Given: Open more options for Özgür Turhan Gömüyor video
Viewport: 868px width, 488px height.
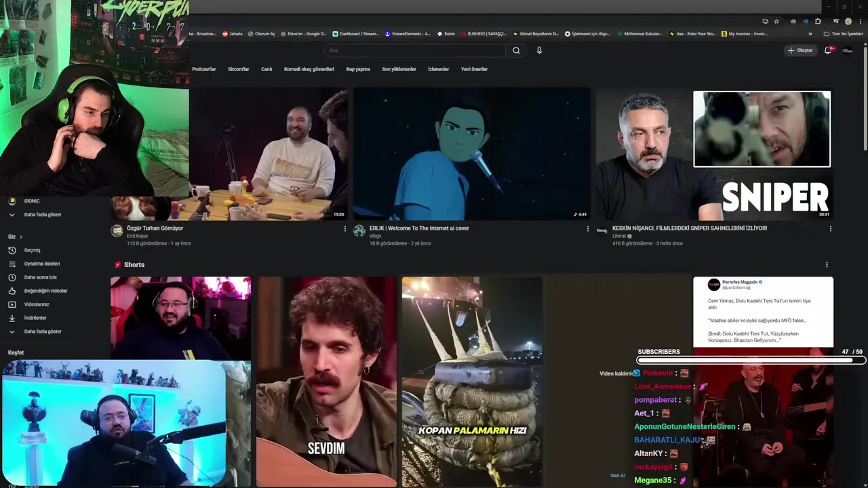Looking at the screenshot, I should pos(344,229).
